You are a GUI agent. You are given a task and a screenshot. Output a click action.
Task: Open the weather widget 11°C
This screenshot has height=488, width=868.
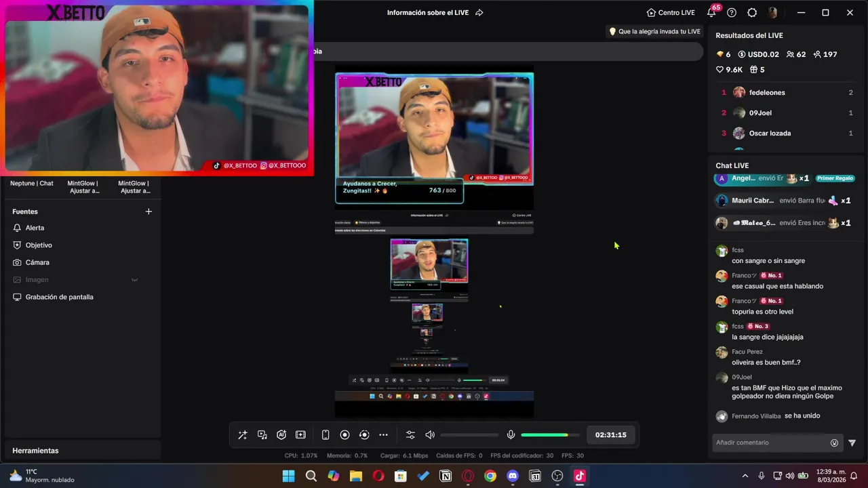tap(42, 476)
